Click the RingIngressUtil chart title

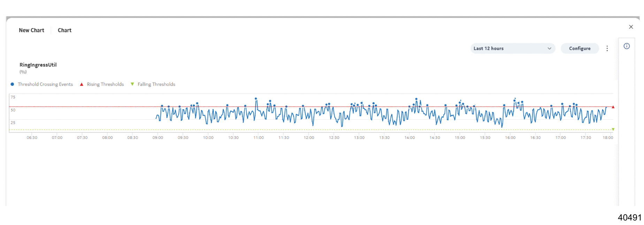point(38,65)
